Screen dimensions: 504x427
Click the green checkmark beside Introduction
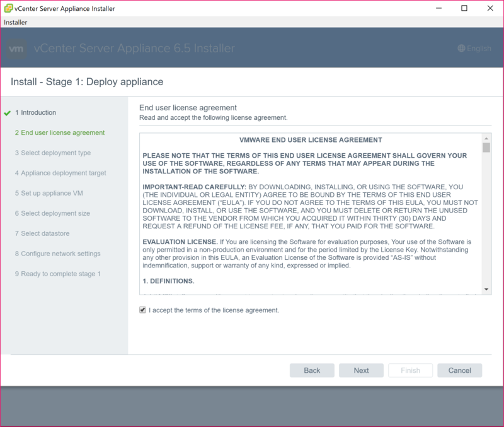[8, 113]
